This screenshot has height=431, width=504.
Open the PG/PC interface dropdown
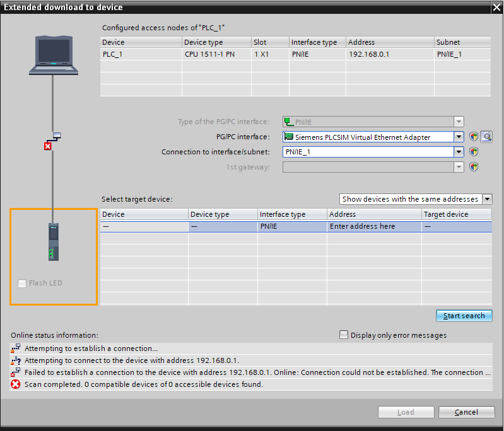click(x=459, y=137)
